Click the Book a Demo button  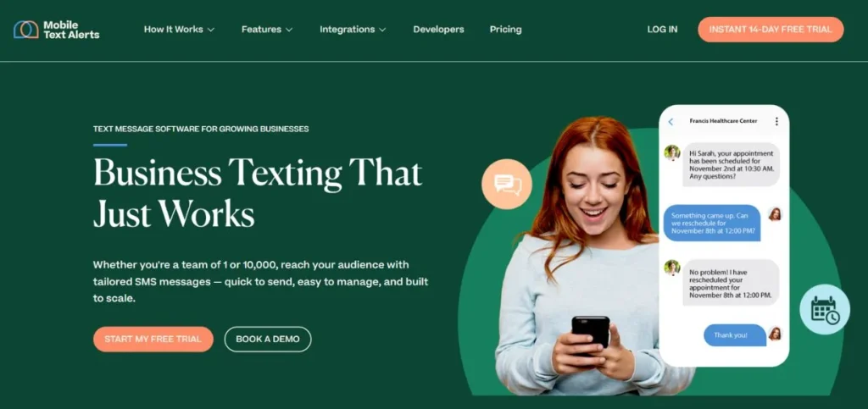pyautogui.click(x=268, y=340)
